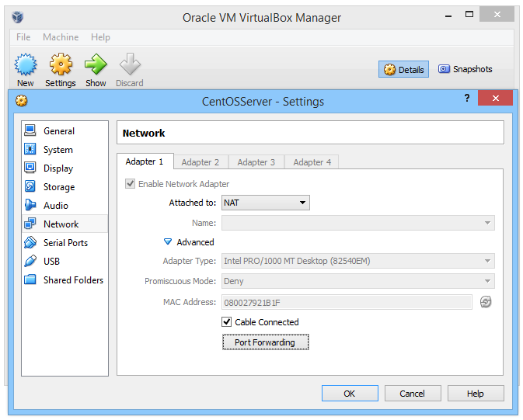Switch to Snapshots view
523x420 pixels.
[465, 69]
